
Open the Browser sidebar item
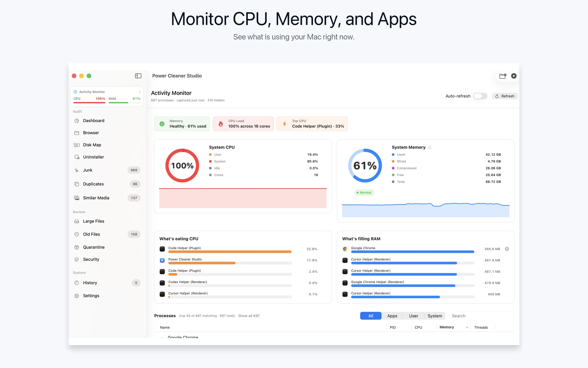tap(107, 133)
